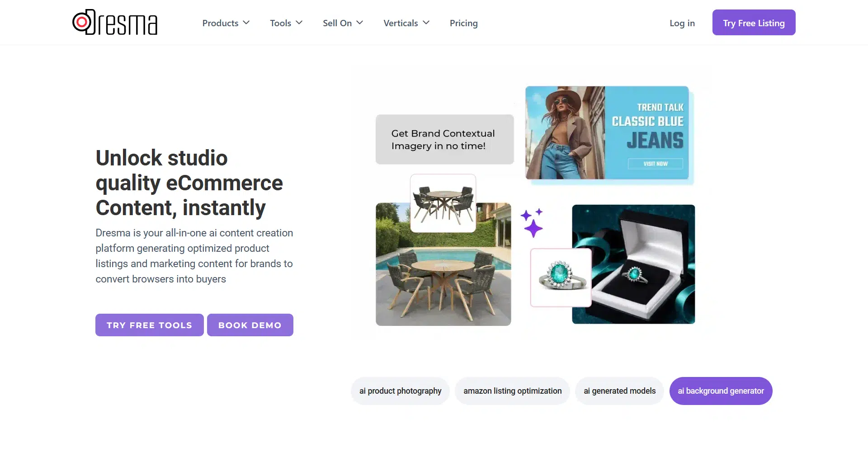
Task: Open the Classic Blue Jeans banner image
Action: point(607,133)
